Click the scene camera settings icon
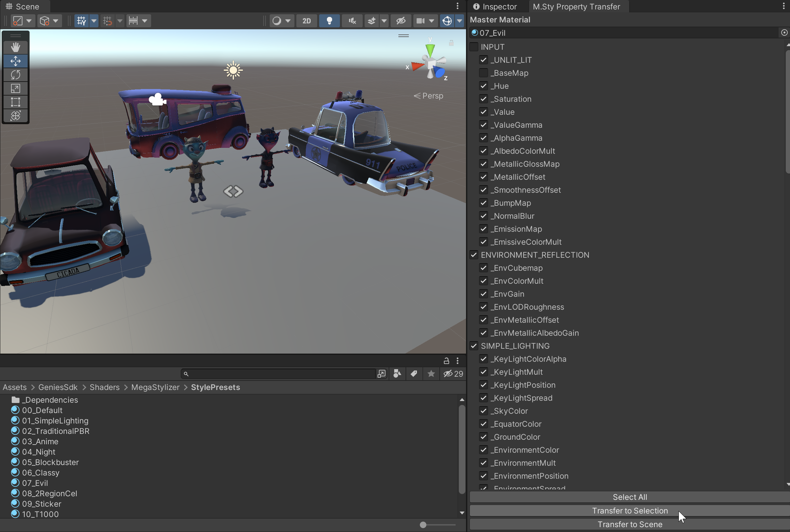 pyautogui.click(x=421, y=21)
